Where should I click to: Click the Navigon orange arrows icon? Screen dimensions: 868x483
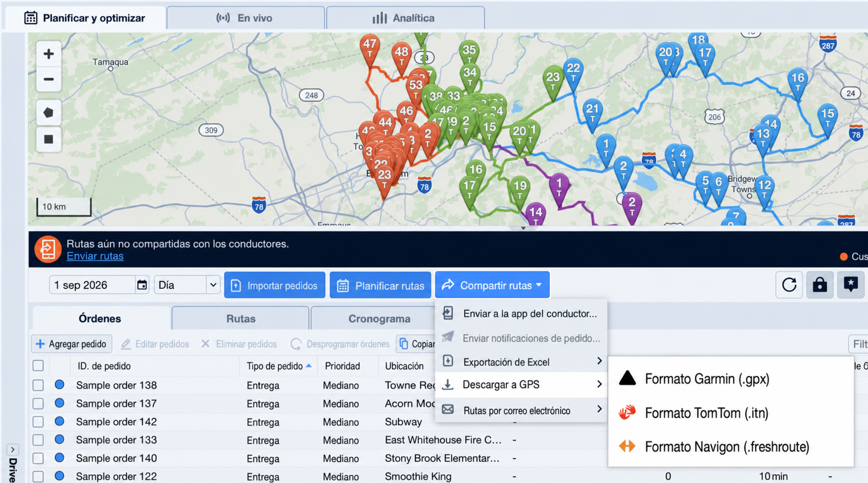(627, 446)
